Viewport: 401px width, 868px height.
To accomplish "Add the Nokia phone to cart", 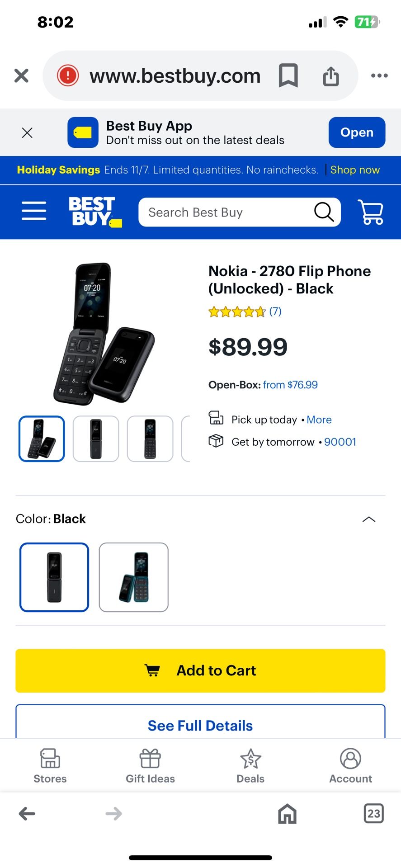I will pyautogui.click(x=200, y=670).
